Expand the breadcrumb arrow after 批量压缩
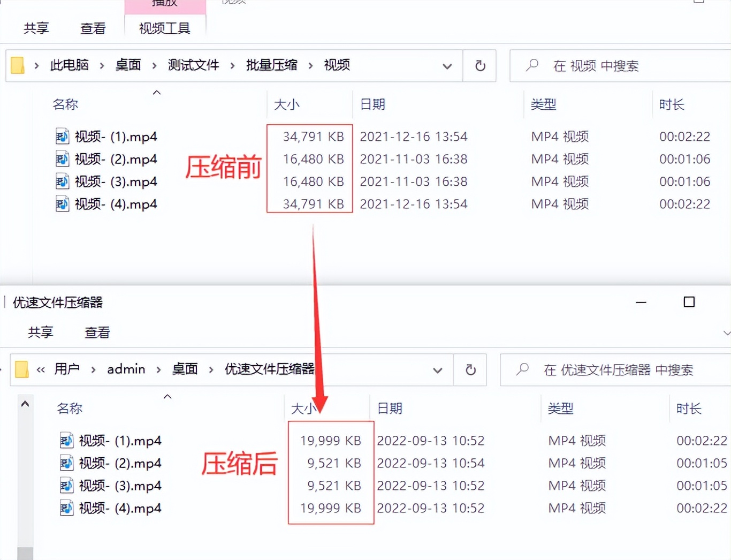 pos(310,65)
